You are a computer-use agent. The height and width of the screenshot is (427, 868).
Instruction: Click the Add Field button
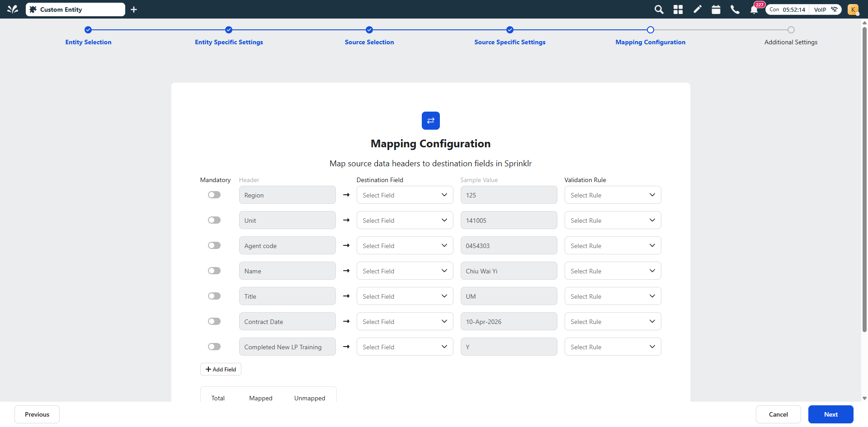[x=221, y=369]
